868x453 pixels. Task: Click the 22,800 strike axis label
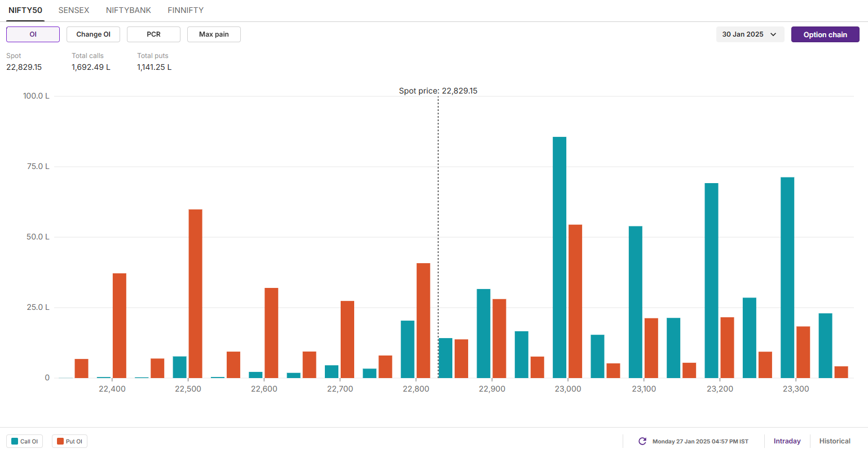coord(416,389)
